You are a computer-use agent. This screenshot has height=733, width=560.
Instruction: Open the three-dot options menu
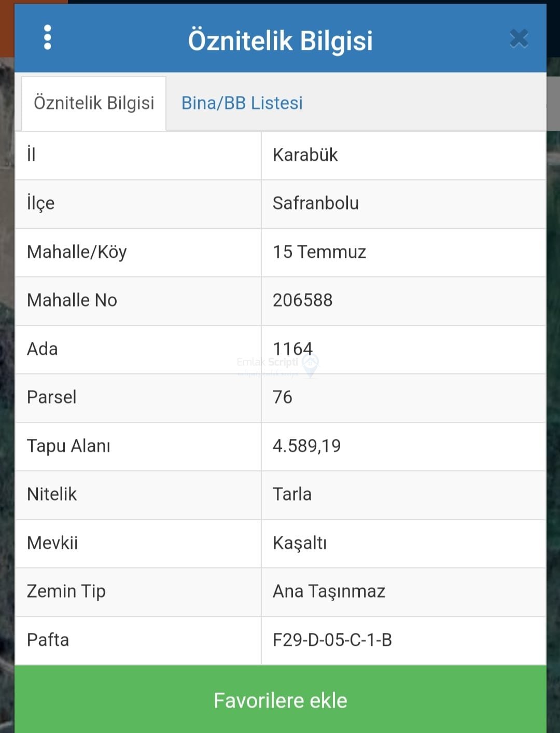[x=48, y=38]
